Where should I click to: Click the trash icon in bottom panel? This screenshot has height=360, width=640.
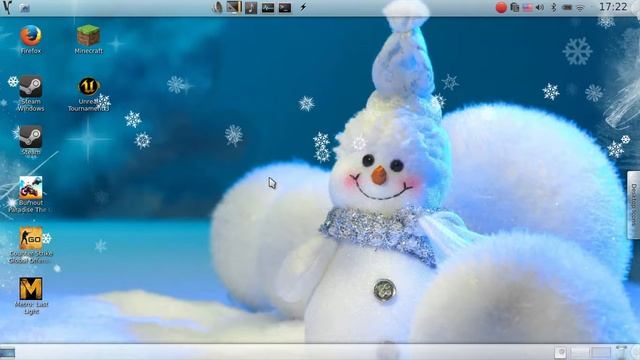621,352
